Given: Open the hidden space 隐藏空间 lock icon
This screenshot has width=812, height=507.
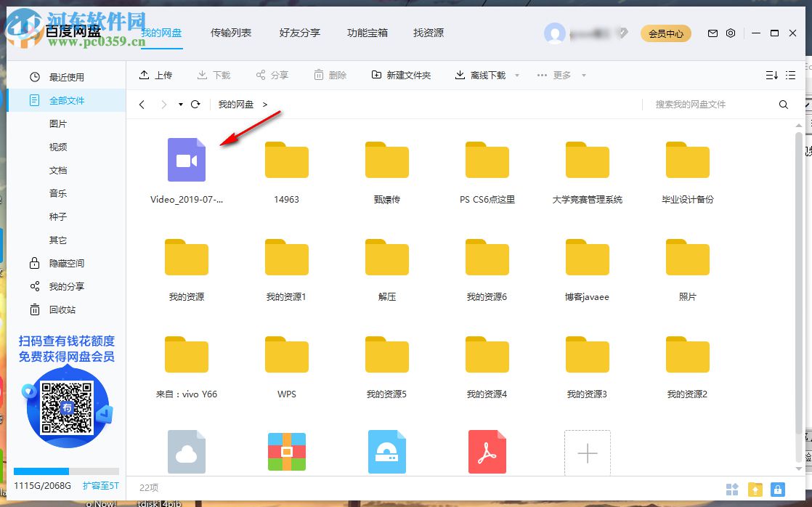Looking at the screenshot, I should point(35,263).
